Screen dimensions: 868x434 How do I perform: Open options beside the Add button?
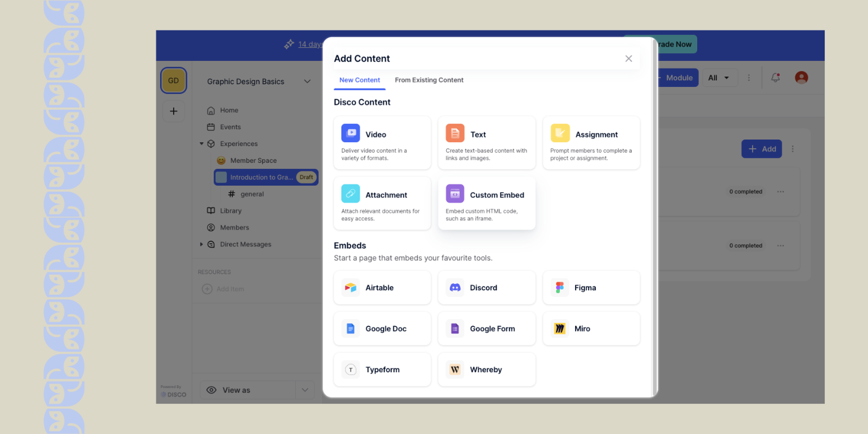793,149
